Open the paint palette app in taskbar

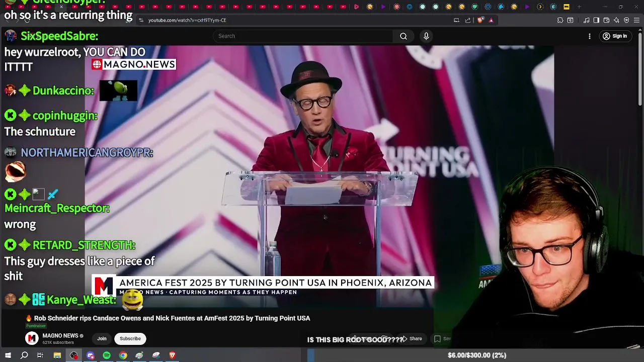click(139, 355)
